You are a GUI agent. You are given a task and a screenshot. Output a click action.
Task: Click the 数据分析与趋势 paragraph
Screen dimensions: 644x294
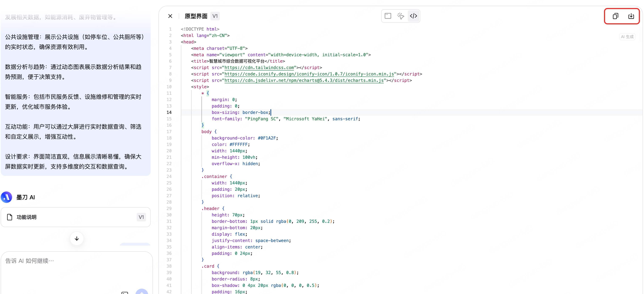(x=73, y=72)
